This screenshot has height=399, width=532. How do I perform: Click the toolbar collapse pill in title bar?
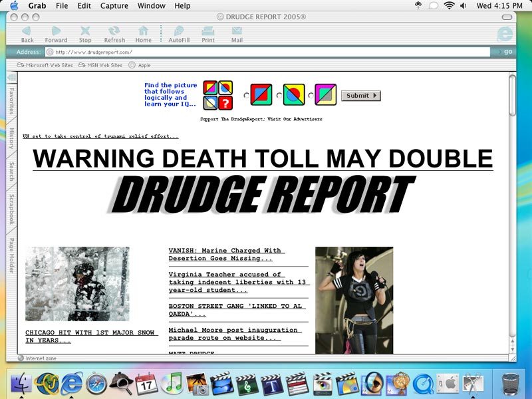click(507, 17)
